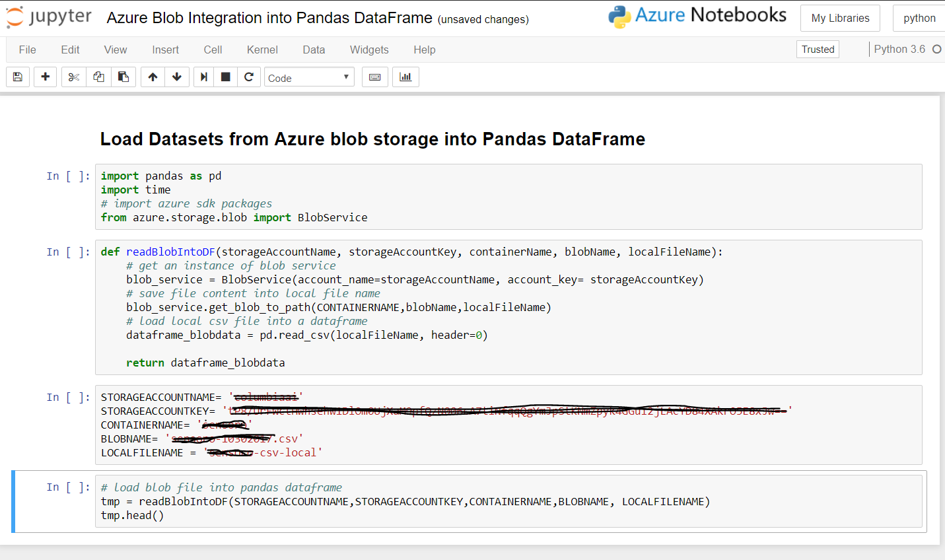Image resolution: width=945 pixels, height=560 pixels.
Task: Open the File menu
Action: pyautogui.click(x=28, y=50)
